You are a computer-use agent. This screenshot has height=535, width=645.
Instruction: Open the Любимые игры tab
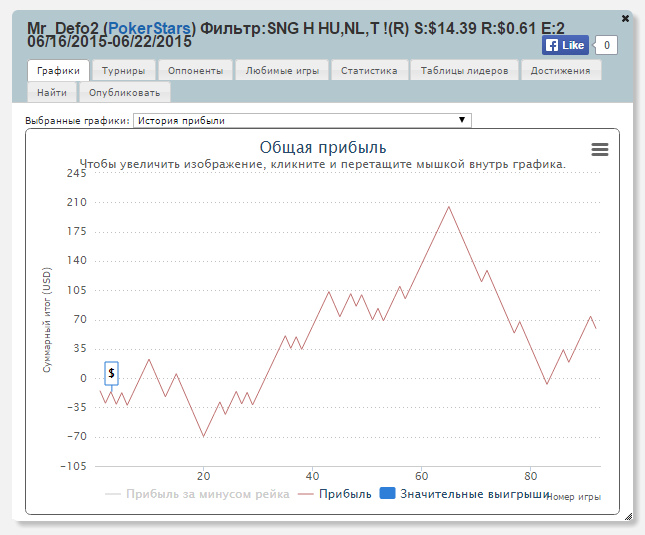click(282, 71)
